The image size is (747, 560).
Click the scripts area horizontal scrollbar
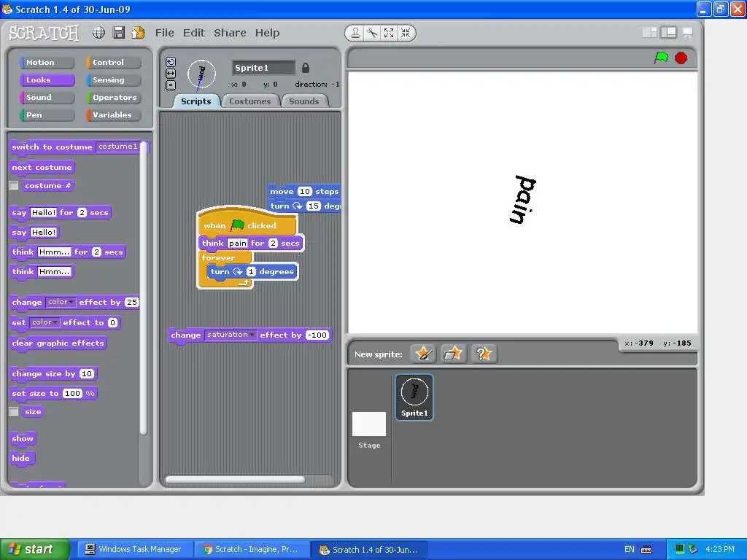coord(235,480)
